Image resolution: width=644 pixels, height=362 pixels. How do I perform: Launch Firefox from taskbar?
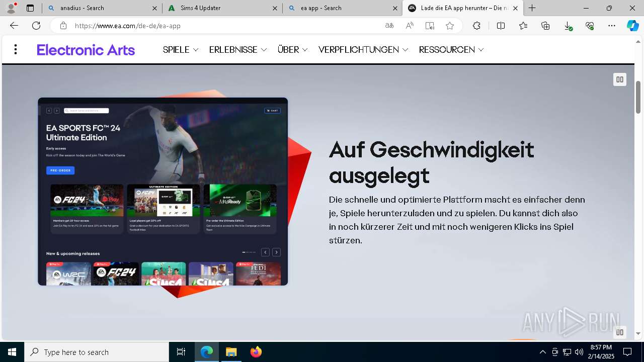point(256,352)
